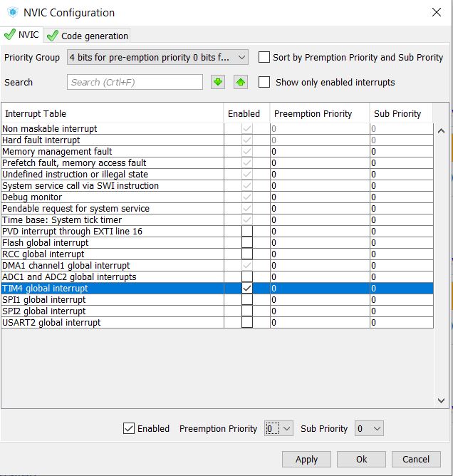The width and height of the screenshot is (453, 476).
Task: Enable Flash global interrupt checkbox
Action: (247, 242)
